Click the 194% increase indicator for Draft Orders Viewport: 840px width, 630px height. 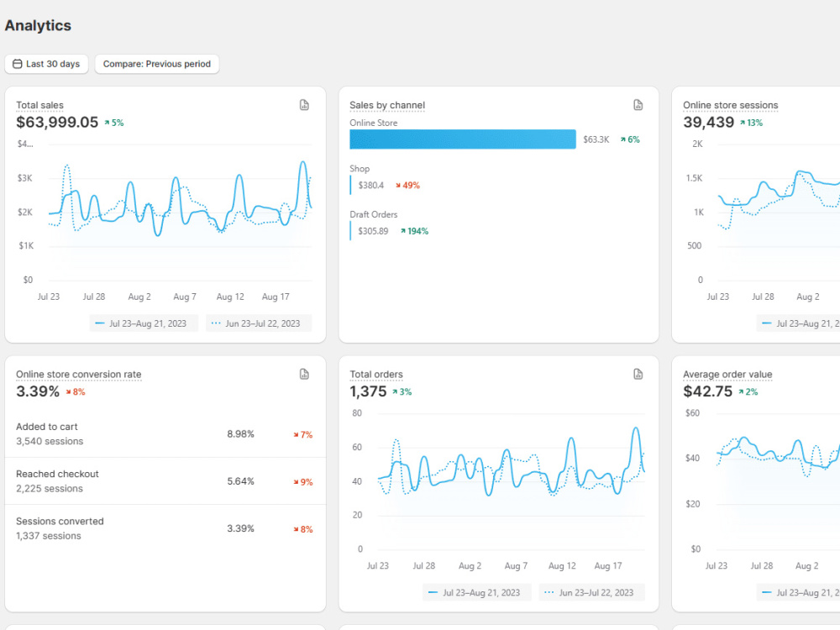point(415,231)
